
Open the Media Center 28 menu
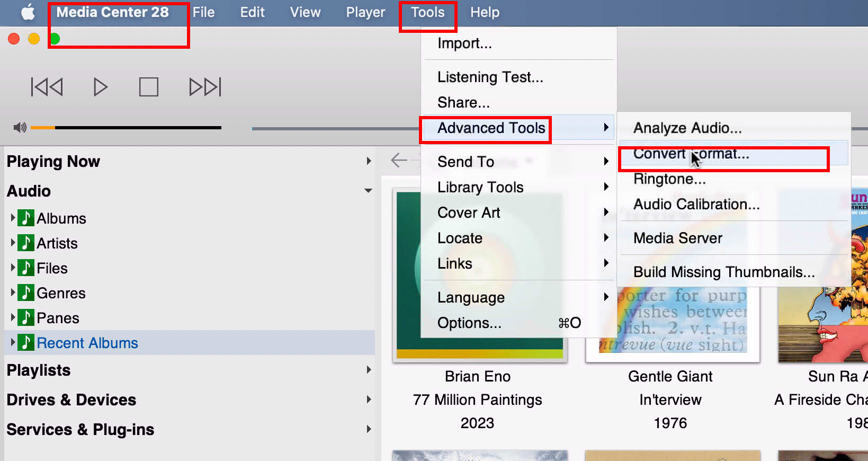coord(112,12)
